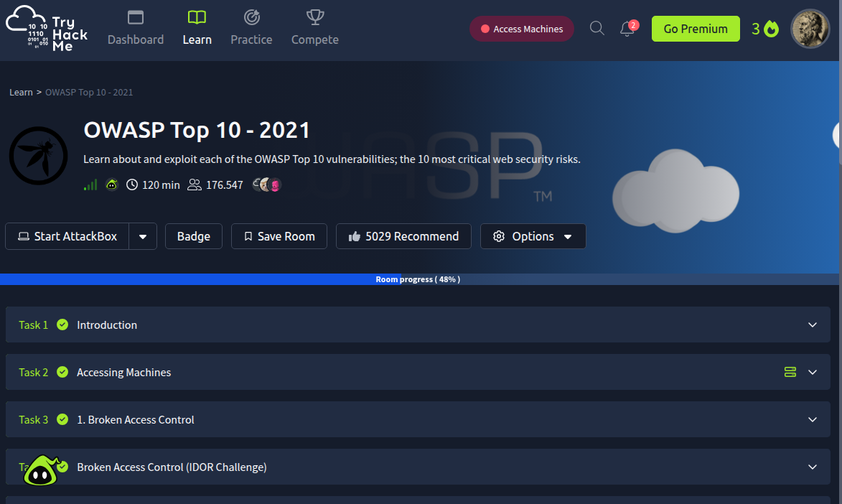
Task: Expand Task 2 Accessing Machines chevron
Action: click(x=813, y=372)
